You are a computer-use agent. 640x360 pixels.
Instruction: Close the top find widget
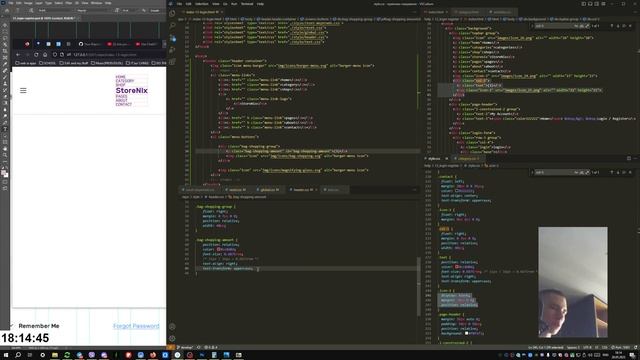[x=631, y=26]
